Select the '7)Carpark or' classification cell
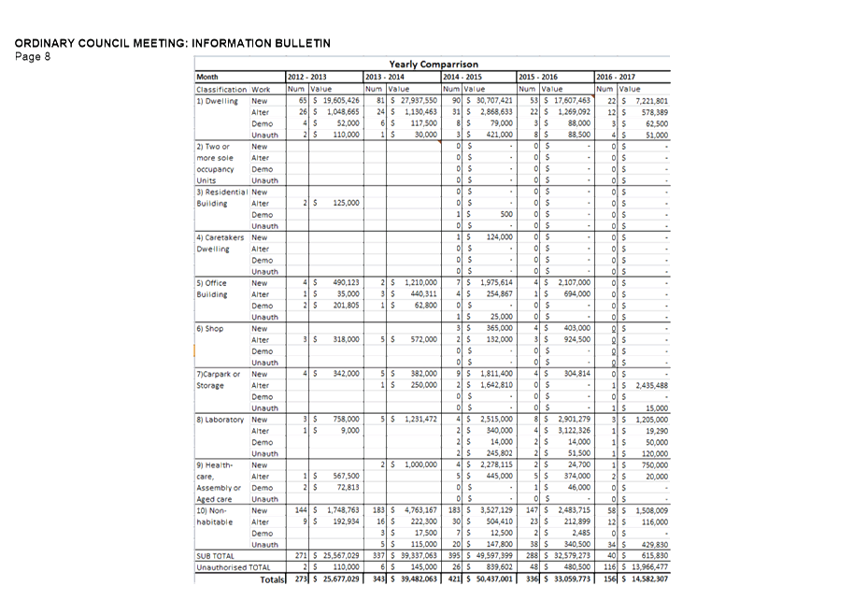Viewport: 868px width, 614px height. 218,374
